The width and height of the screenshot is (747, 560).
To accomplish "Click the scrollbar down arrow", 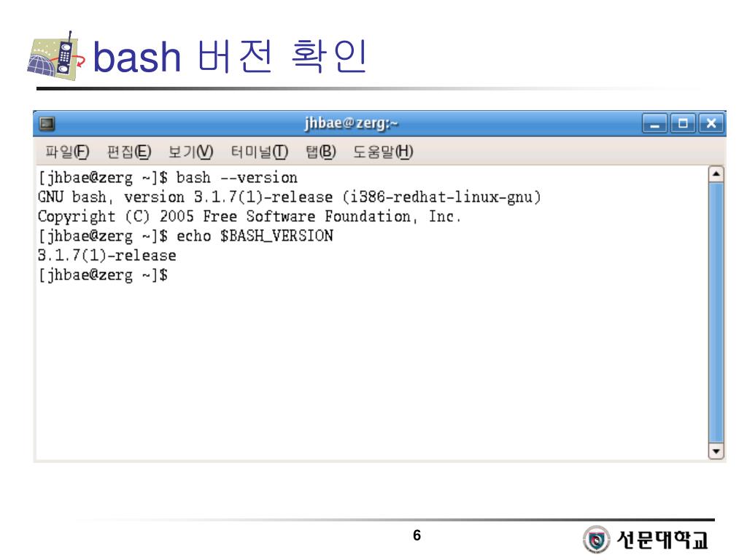I will [716, 451].
